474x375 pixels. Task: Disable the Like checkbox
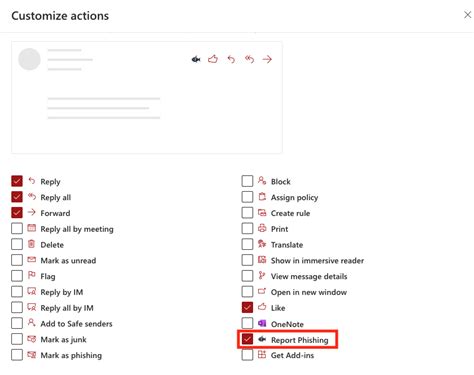247,307
